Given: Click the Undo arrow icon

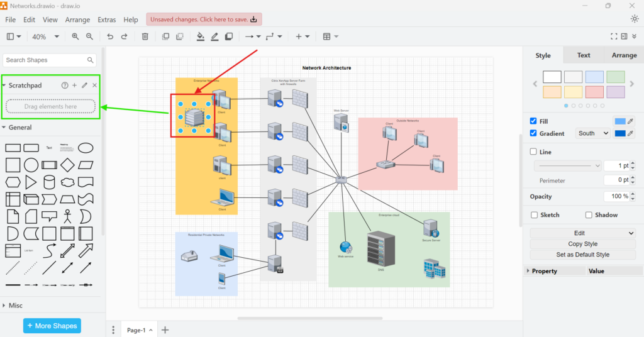Looking at the screenshot, I should click(x=110, y=37).
